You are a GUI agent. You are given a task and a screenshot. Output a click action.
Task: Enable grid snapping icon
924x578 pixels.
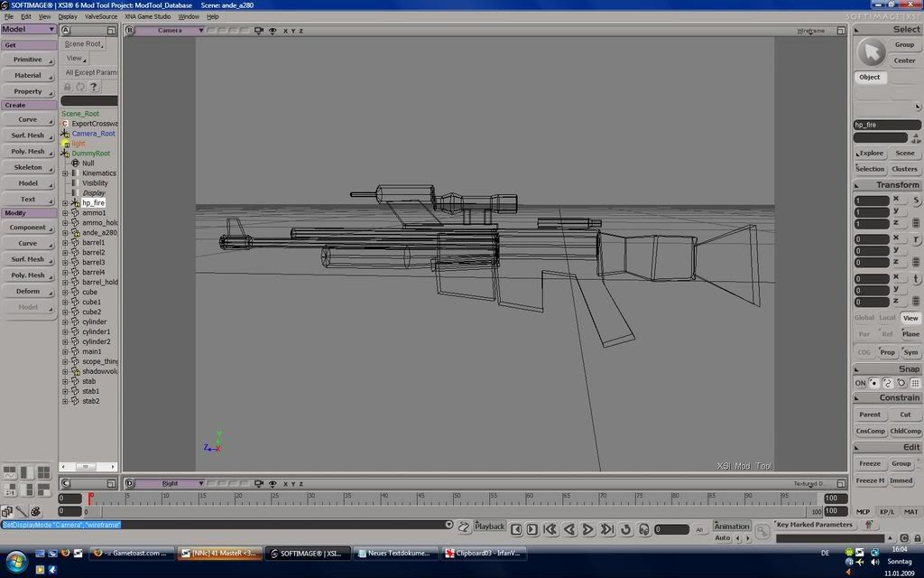click(915, 383)
